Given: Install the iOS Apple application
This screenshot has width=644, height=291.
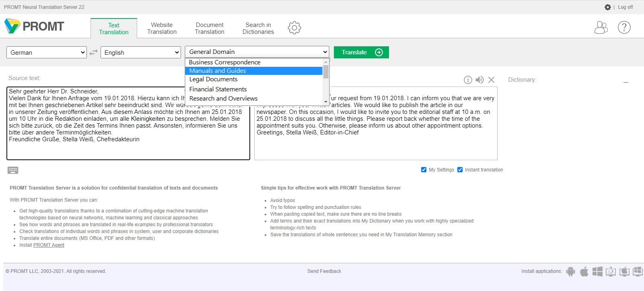Looking at the screenshot, I should click(584, 272).
